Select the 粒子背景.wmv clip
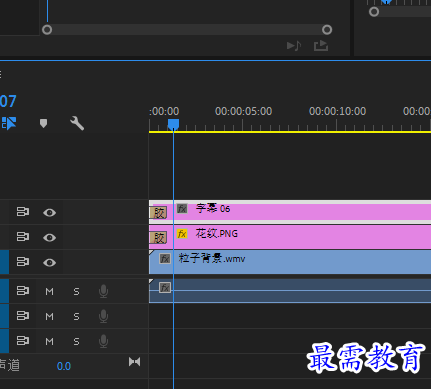 [290, 262]
